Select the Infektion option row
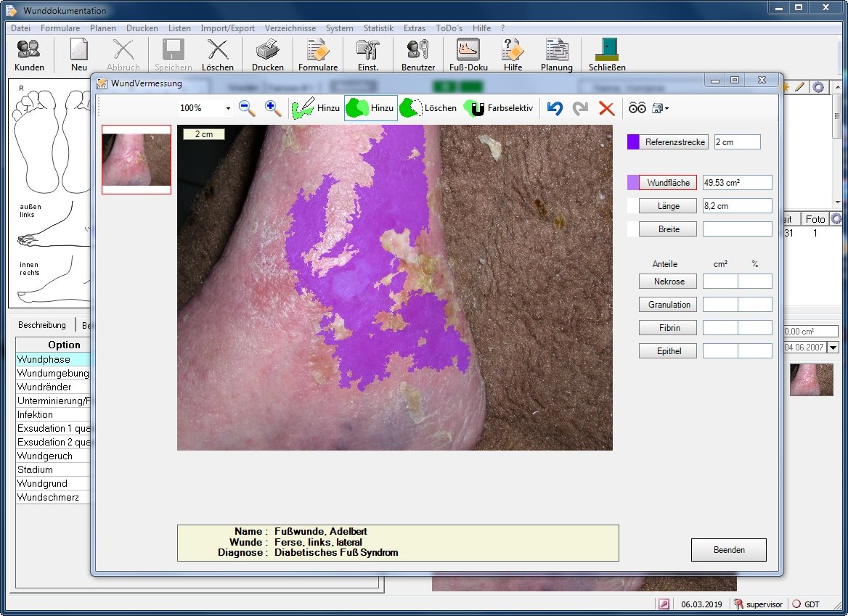Image resolution: width=848 pixels, height=616 pixels. pos(53,414)
